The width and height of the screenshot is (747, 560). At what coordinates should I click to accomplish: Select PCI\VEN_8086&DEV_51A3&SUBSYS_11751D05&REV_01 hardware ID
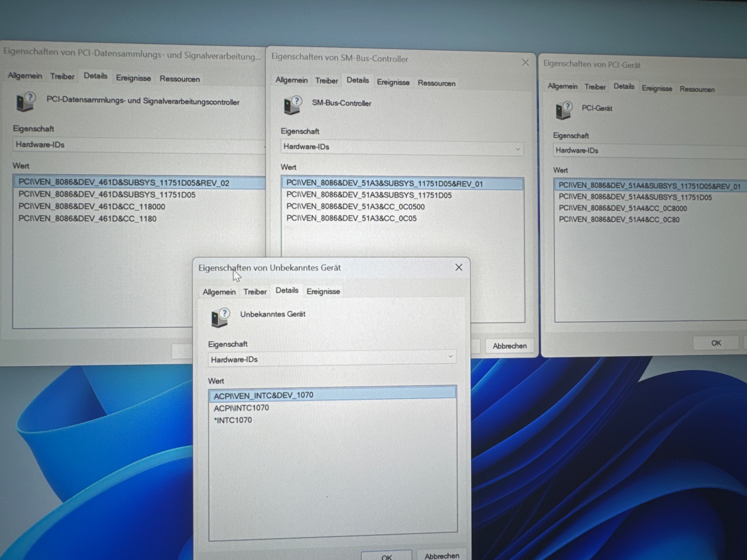[402, 184]
